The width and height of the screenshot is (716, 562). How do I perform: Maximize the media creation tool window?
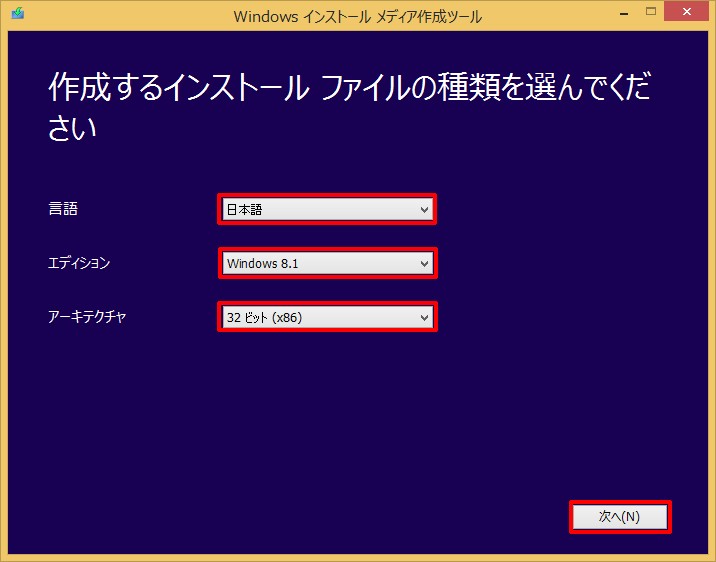[x=651, y=11]
